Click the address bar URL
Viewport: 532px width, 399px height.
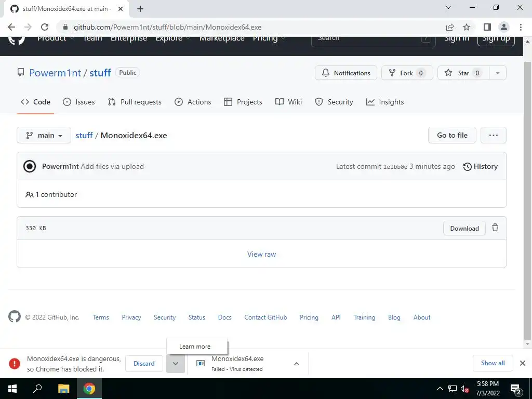click(168, 27)
